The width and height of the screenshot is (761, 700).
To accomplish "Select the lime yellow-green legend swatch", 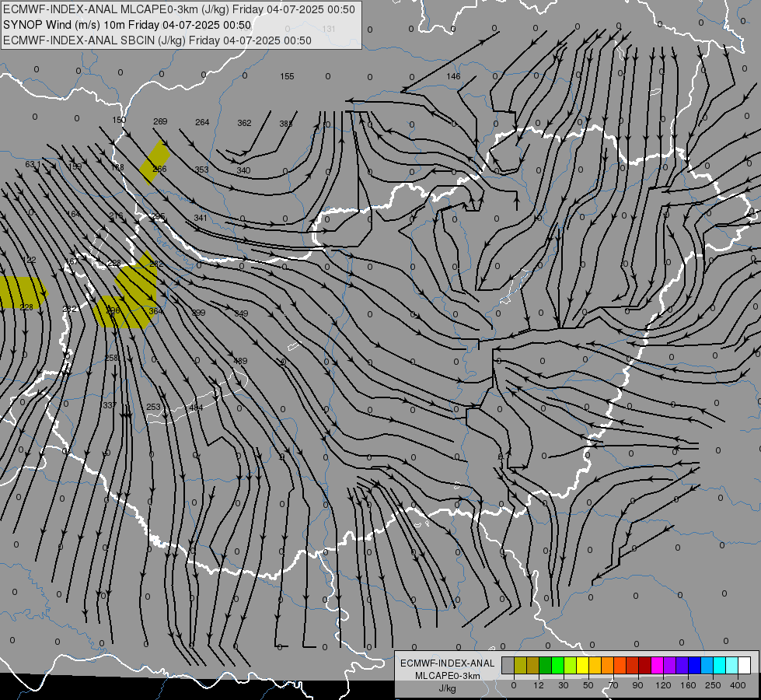I will coord(571,665).
